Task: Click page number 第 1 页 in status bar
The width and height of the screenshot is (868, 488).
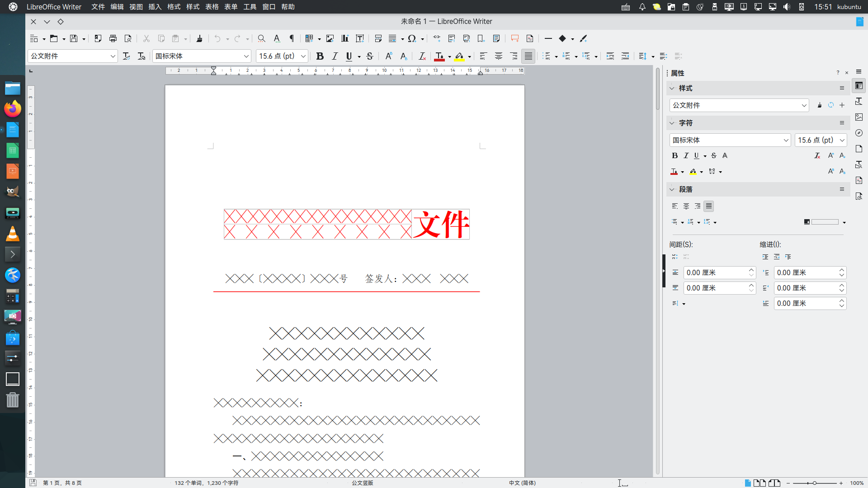Action: coord(62,483)
